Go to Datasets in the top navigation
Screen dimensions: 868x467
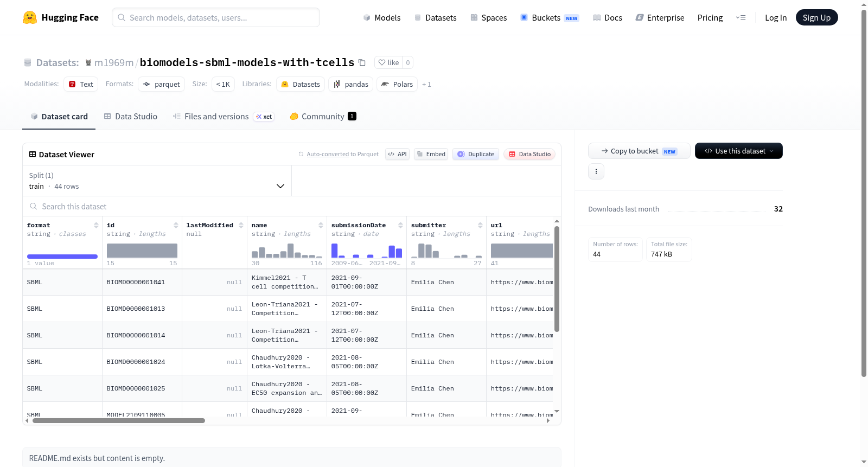[436, 18]
